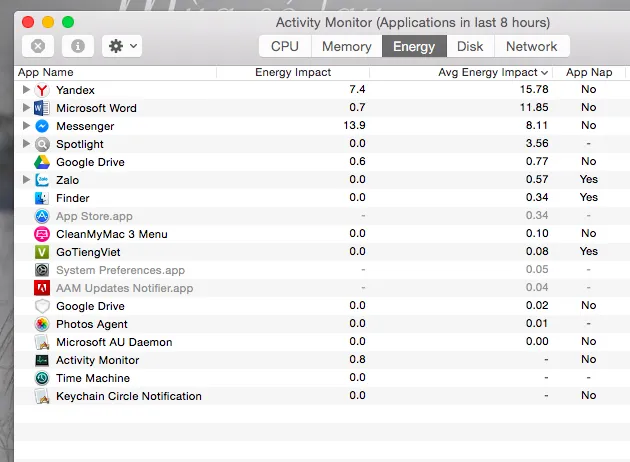Sort by App Name column header
630x462 pixels.
coord(45,72)
